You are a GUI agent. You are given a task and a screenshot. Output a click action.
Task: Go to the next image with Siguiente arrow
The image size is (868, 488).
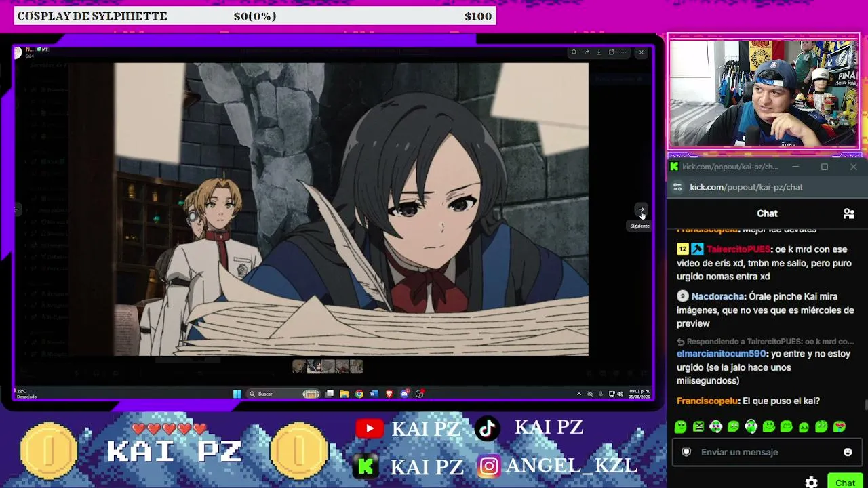tap(641, 211)
